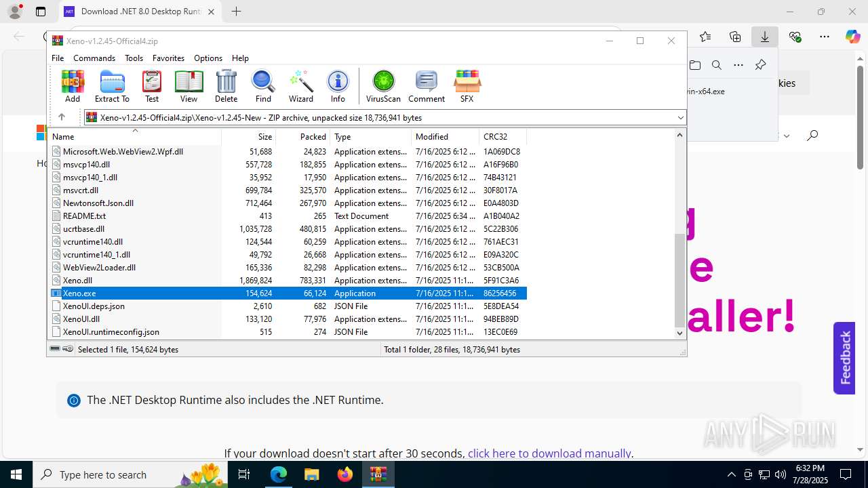Open the Feedback side button
Viewport: 868px width, 488px height.
click(845, 358)
